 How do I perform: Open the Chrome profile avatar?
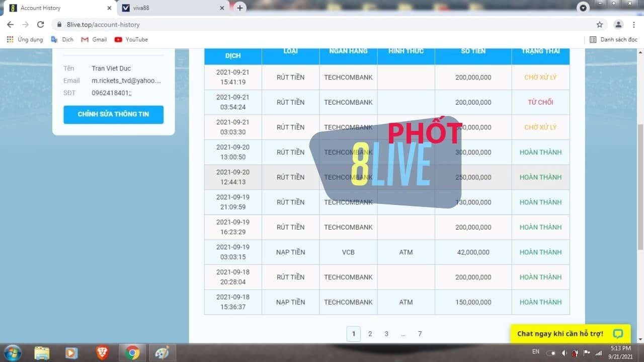pyautogui.click(x=618, y=25)
